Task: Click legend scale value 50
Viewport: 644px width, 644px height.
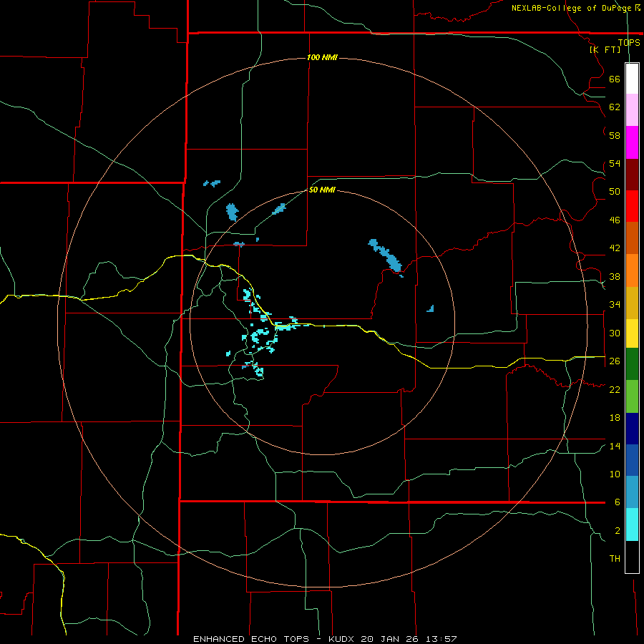Action: (615, 191)
